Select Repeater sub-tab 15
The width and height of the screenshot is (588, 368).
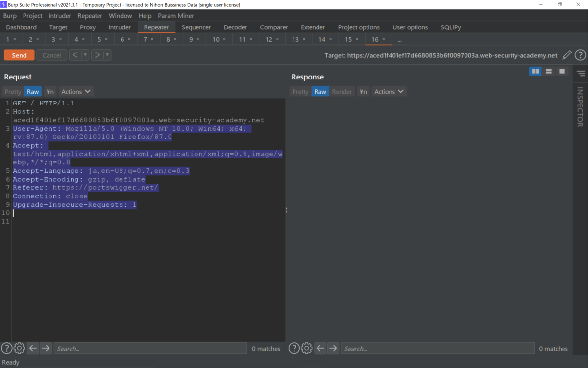point(348,39)
